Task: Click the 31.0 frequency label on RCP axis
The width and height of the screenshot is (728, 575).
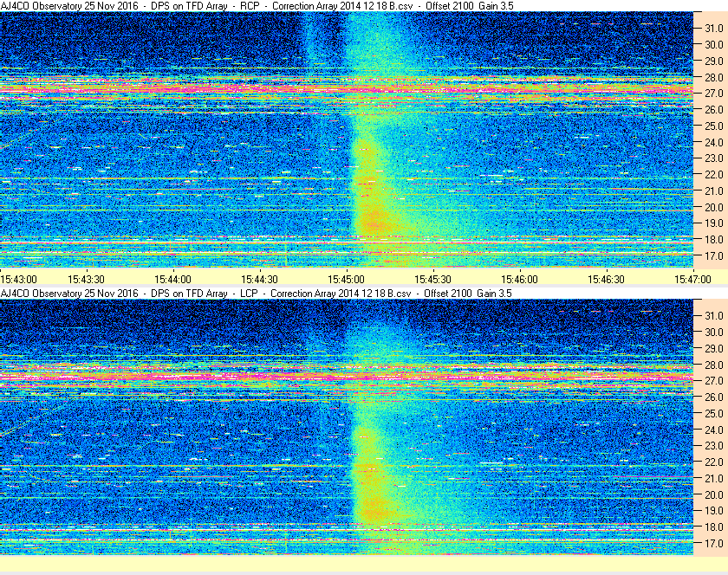Action: 714,29
